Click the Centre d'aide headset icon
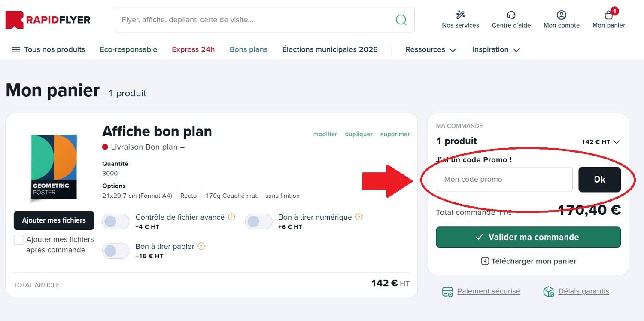The height and width of the screenshot is (321, 644). pos(511,14)
